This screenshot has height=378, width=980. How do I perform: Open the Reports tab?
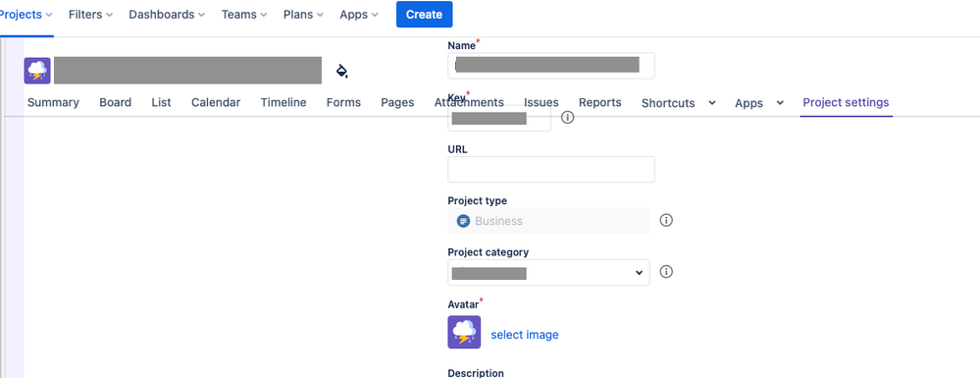point(600,103)
